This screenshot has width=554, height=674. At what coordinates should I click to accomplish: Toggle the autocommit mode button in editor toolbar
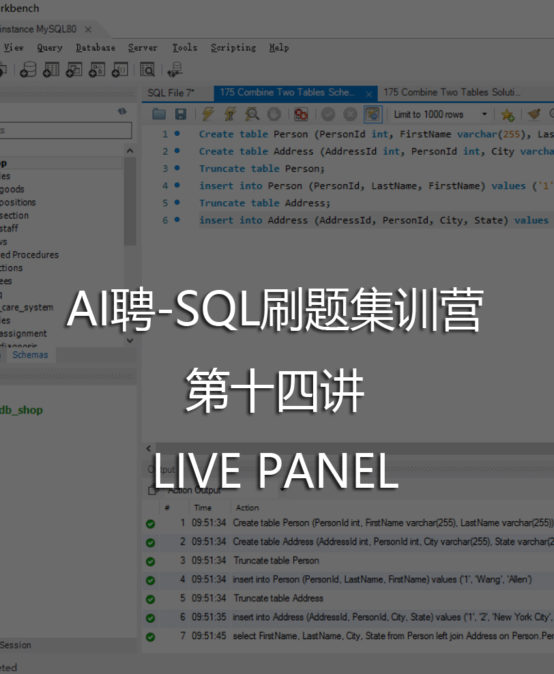click(x=373, y=114)
